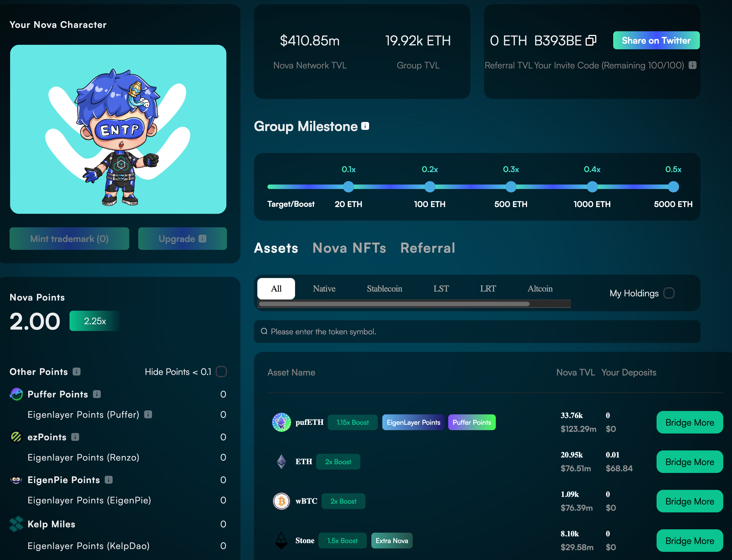The height and width of the screenshot is (560, 732).
Task: Click info icon beside Other Points heading
Action: coord(77,371)
